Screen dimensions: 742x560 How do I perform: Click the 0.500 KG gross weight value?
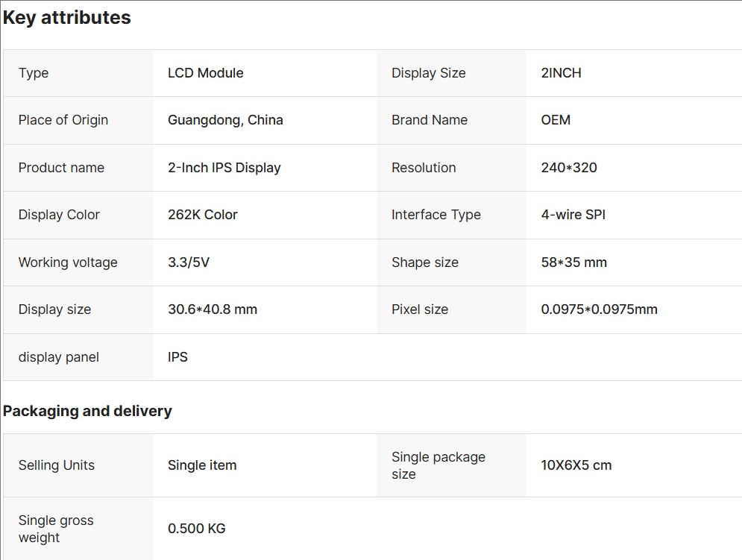pyautogui.click(x=197, y=529)
